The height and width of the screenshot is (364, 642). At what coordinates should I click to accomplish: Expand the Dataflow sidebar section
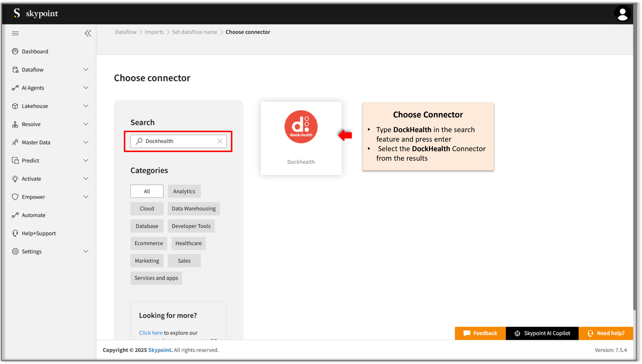[86, 70]
